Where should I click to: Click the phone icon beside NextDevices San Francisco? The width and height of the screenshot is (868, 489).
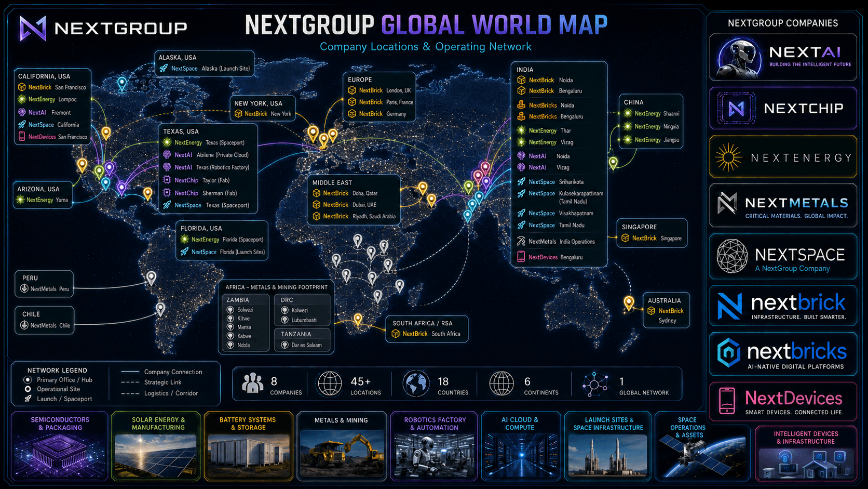(x=22, y=137)
